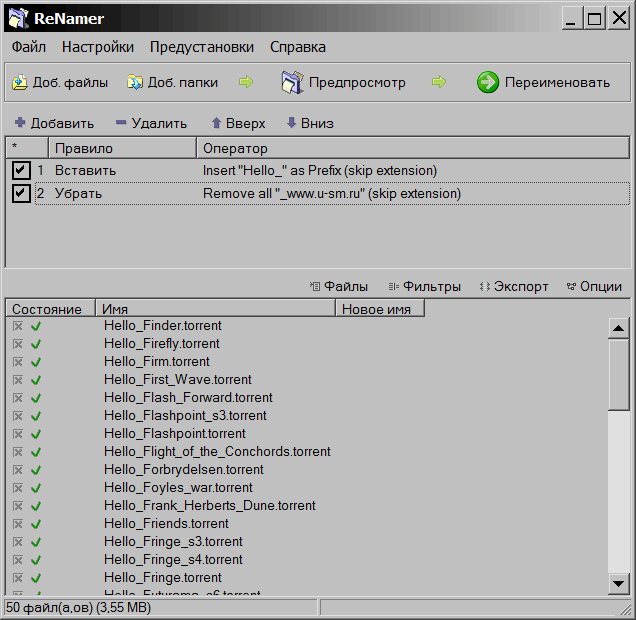Screen dimensions: 636x620
Task: Toggle mark box for Hello_Finder.torrent
Action: (17, 326)
